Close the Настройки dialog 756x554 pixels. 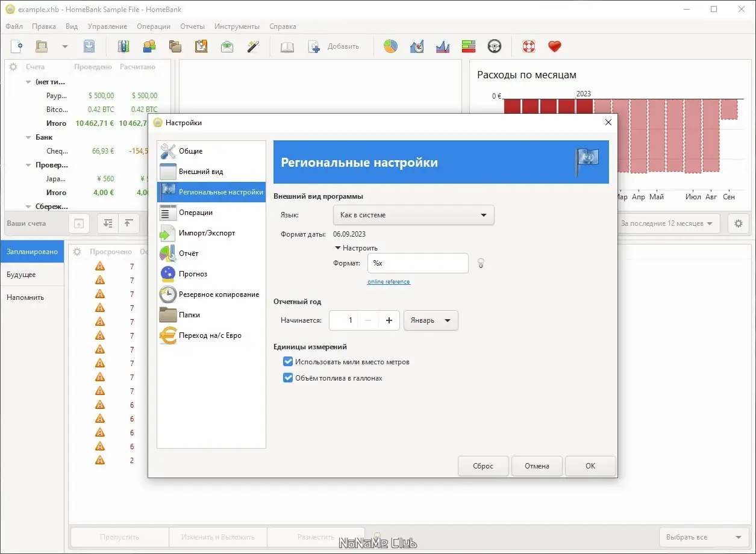click(x=608, y=122)
